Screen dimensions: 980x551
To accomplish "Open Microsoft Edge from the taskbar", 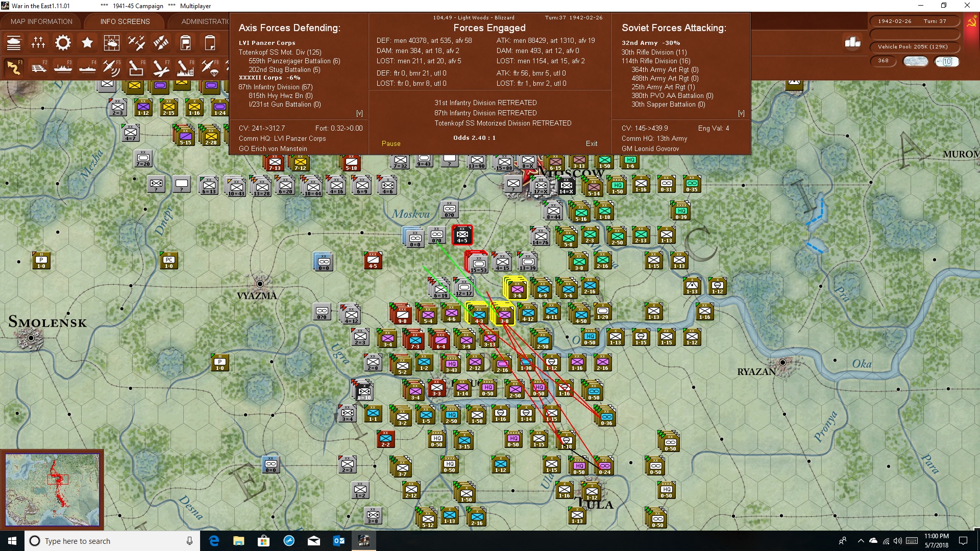I will click(x=214, y=541).
